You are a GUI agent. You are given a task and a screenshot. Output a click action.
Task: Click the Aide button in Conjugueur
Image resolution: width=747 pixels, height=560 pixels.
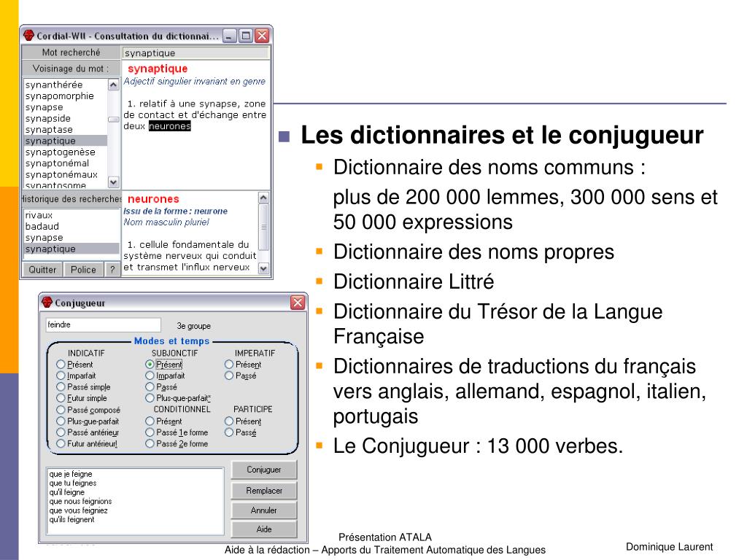pyautogui.click(x=264, y=529)
